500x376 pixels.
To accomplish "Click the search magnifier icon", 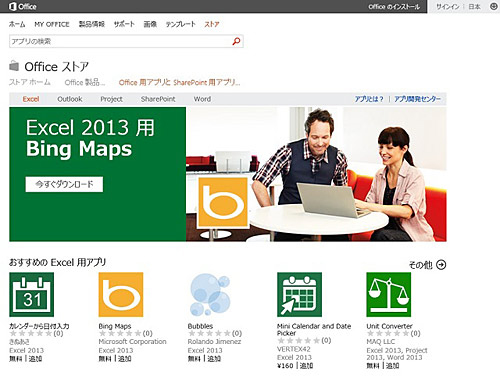I will [x=236, y=41].
